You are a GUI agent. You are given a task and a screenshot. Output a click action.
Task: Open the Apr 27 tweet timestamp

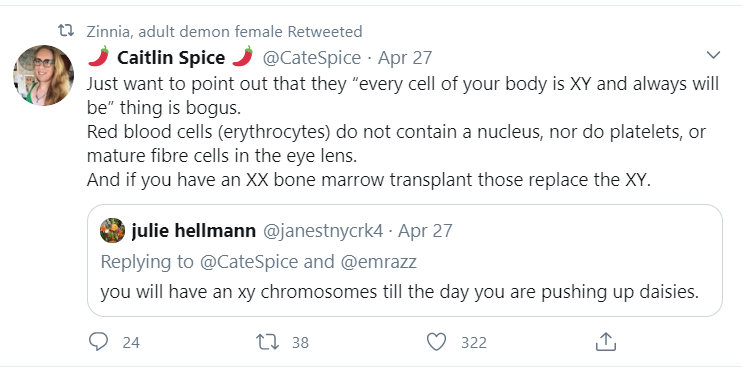point(405,58)
